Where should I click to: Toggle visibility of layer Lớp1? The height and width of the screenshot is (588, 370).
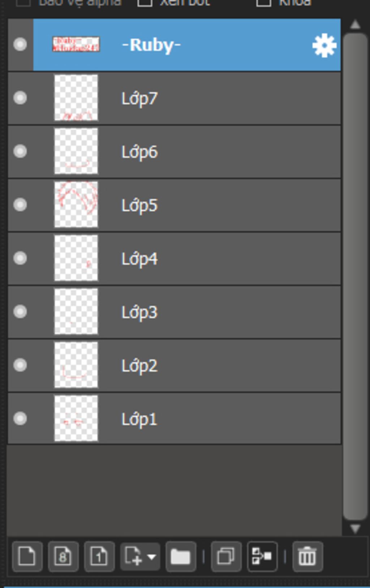[x=20, y=419]
